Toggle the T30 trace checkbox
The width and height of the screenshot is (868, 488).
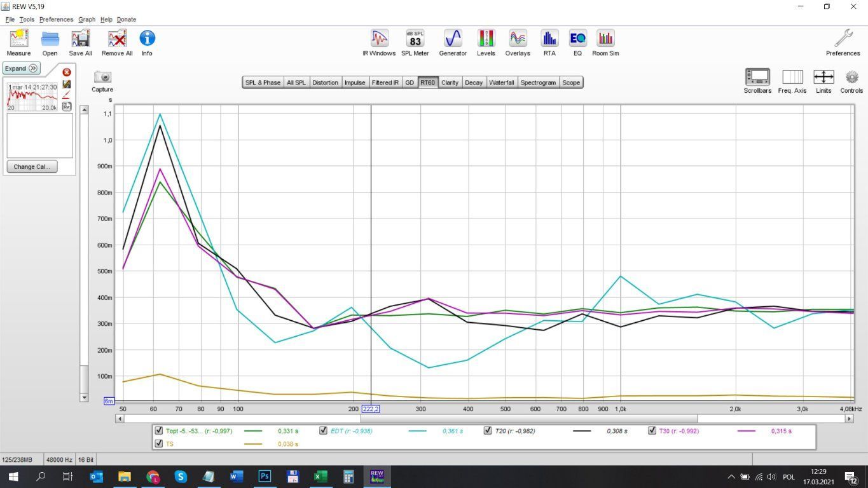click(x=652, y=431)
